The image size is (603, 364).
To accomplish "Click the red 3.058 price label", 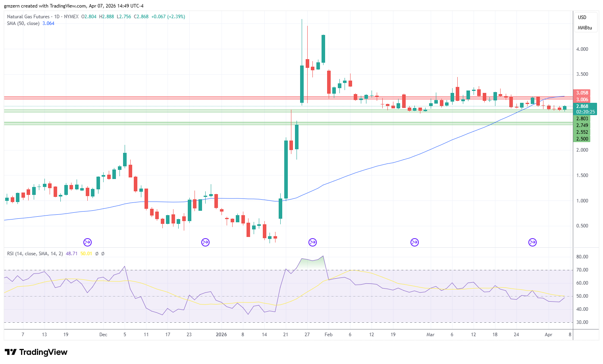I will coord(582,93).
